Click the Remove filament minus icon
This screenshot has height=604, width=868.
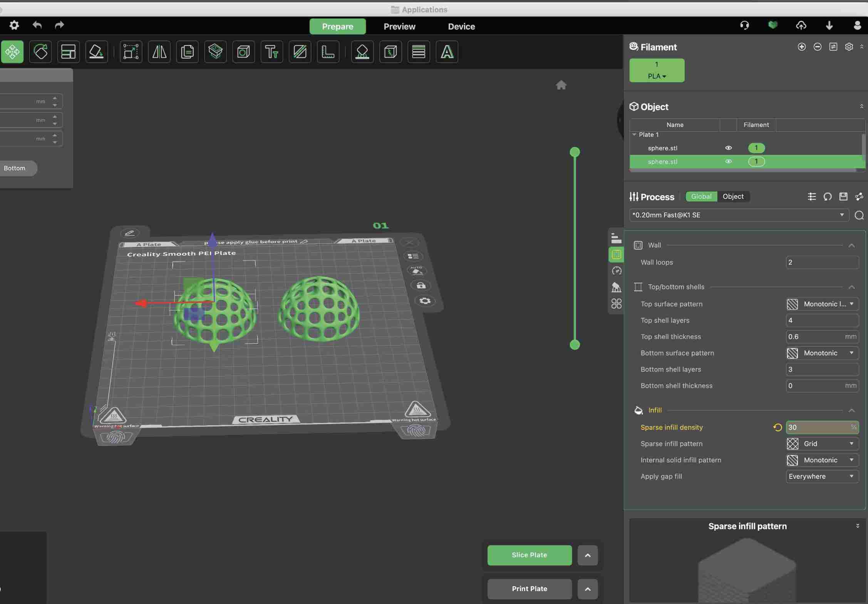point(818,47)
